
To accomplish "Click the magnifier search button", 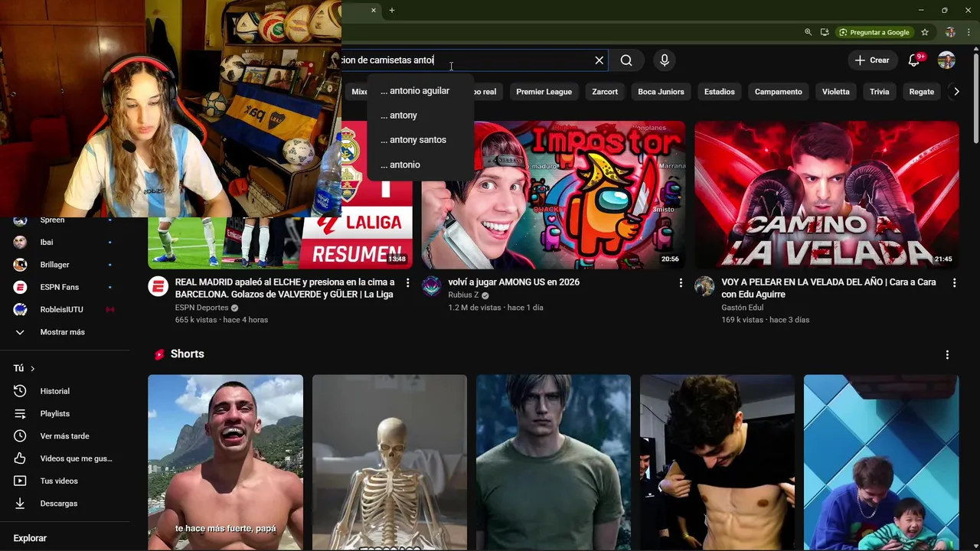I will pyautogui.click(x=626, y=60).
